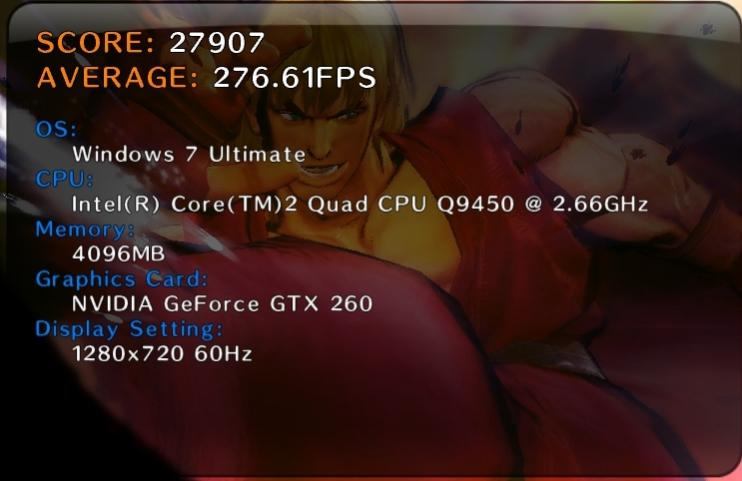Select the 4096MB memory value
Screen dimensions: 742x481
pos(118,254)
